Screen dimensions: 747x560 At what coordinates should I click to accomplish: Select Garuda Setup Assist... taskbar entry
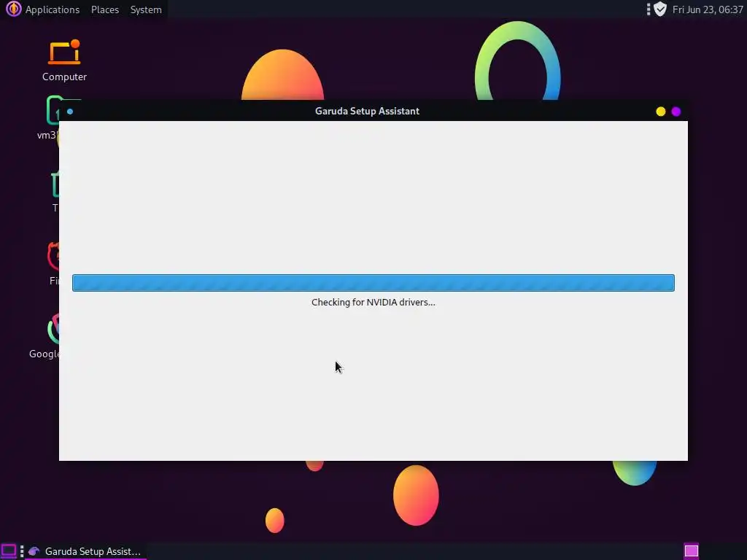coord(86,551)
